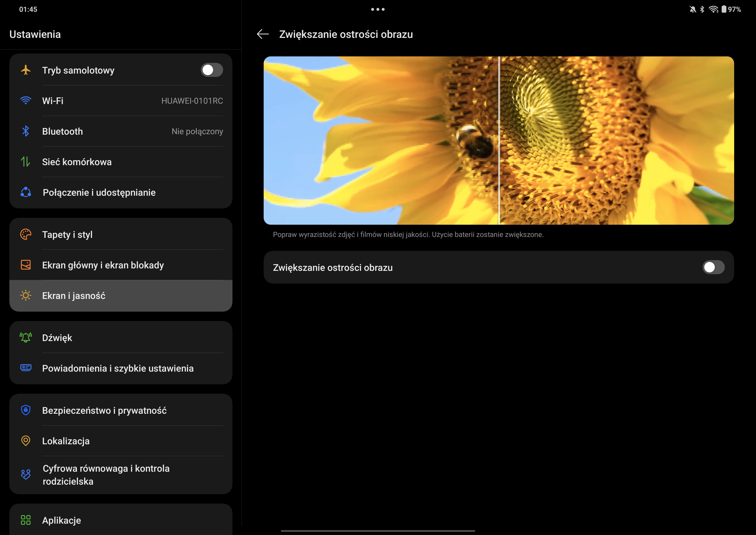Open Cyfrowa równowaga i kontrola rodzicielska
The height and width of the screenshot is (535, 756).
coord(106,475)
